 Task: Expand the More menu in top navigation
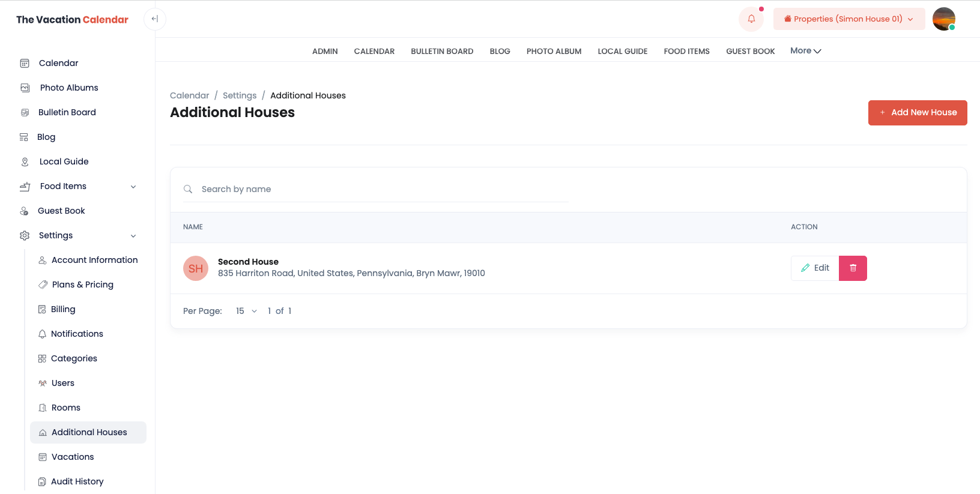click(x=805, y=51)
